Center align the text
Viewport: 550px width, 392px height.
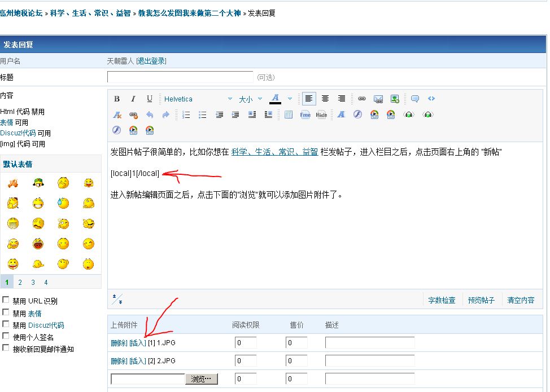[325, 99]
